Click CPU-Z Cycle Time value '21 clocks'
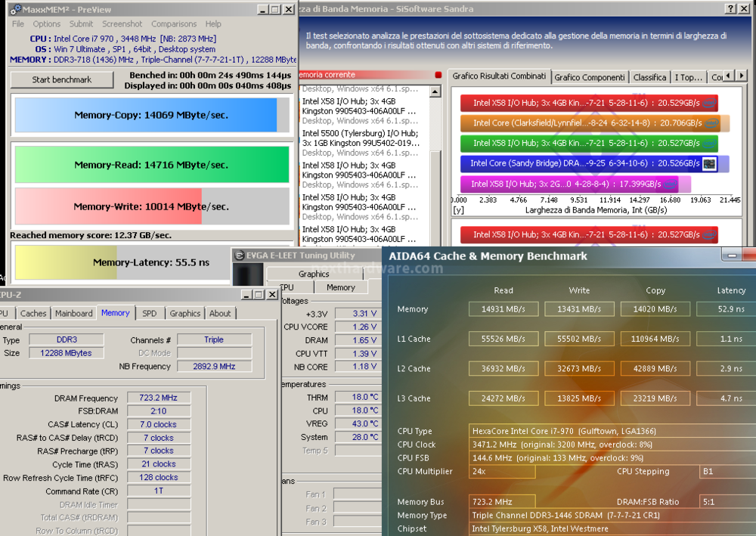Viewport: 756px width, 536px height. click(159, 463)
